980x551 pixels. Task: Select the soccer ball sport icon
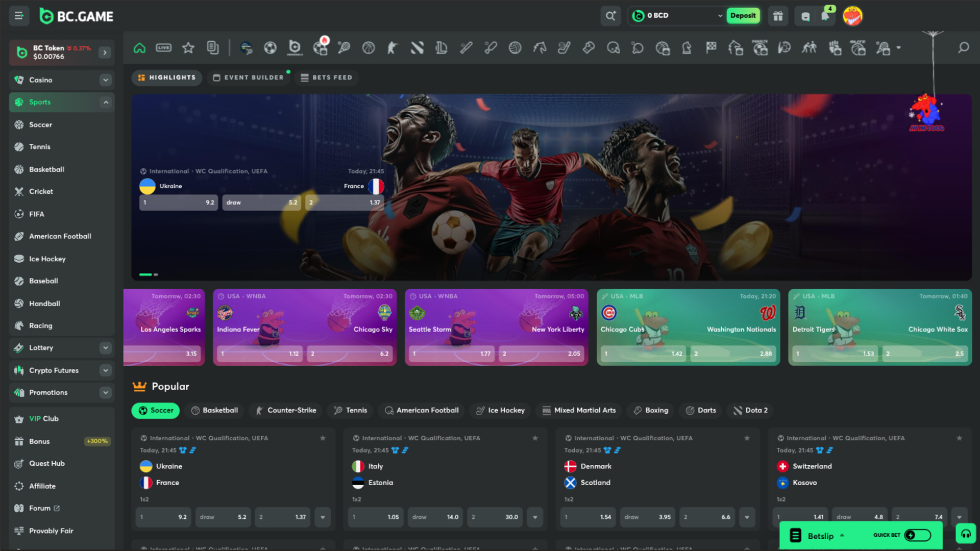270,48
